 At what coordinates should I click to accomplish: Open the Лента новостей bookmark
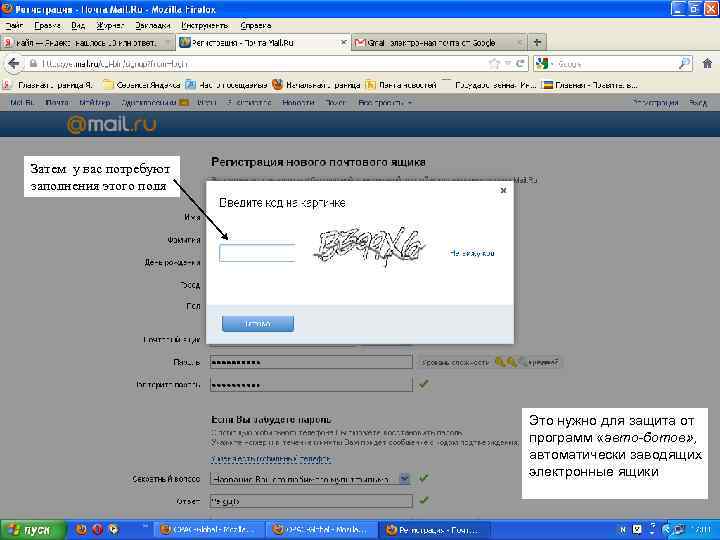[401, 85]
